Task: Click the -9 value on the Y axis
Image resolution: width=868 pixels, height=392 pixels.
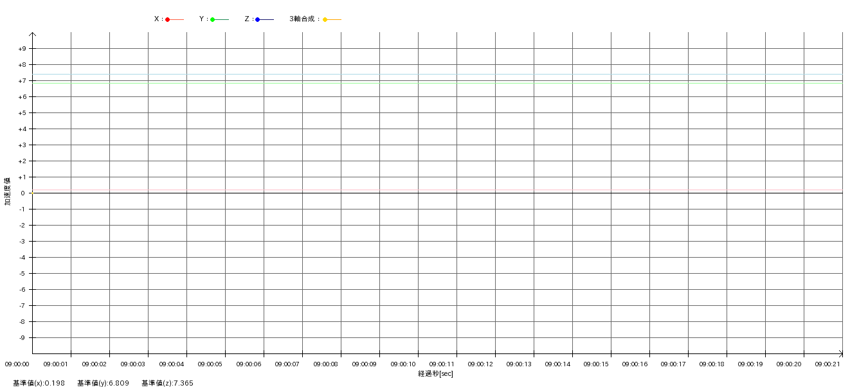Action: coord(22,338)
